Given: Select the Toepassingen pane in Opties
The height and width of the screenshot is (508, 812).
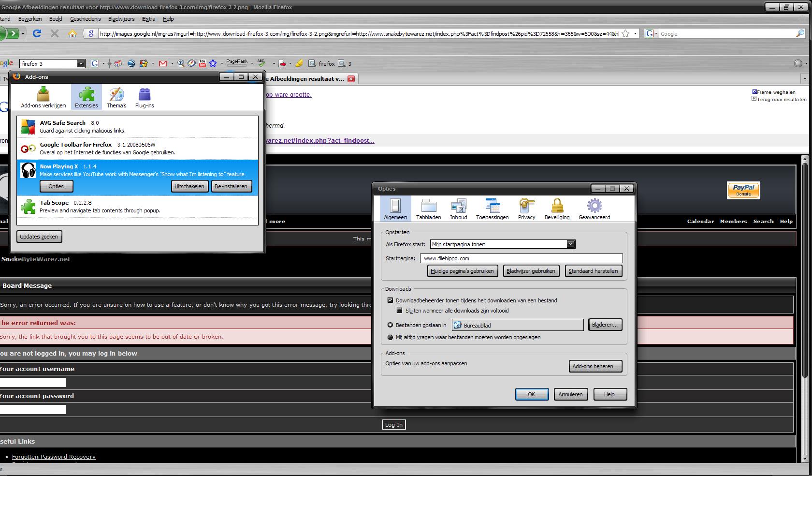Looking at the screenshot, I should [x=492, y=209].
